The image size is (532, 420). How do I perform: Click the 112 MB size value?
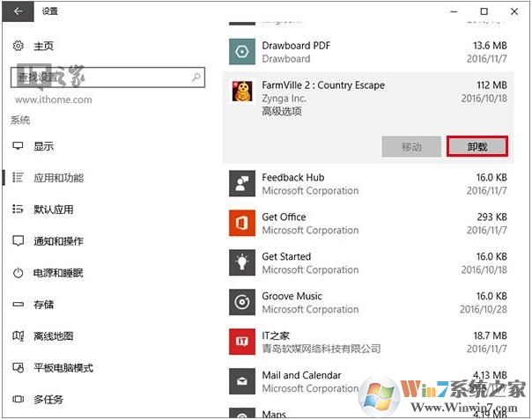click(491, 85)
